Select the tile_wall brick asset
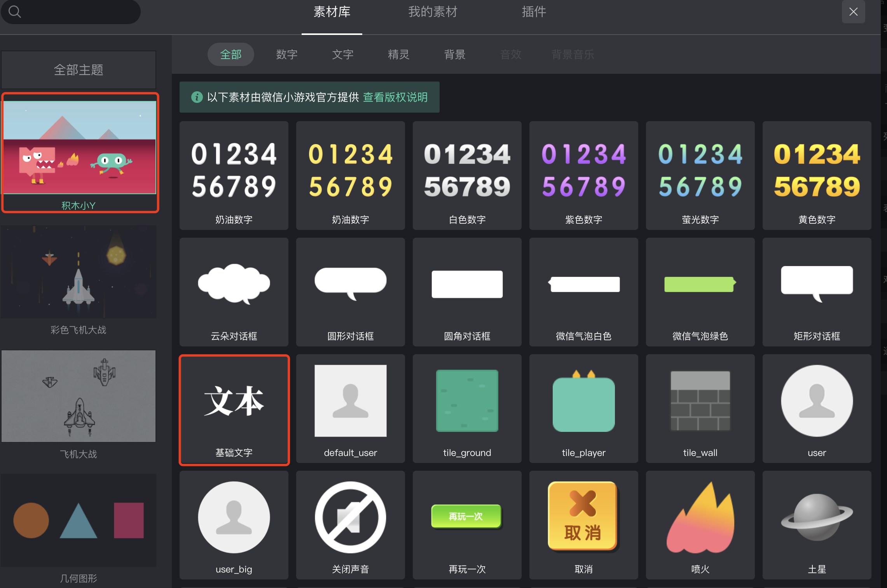The height and width of the screenshot is (588, 887). (700, 408)
